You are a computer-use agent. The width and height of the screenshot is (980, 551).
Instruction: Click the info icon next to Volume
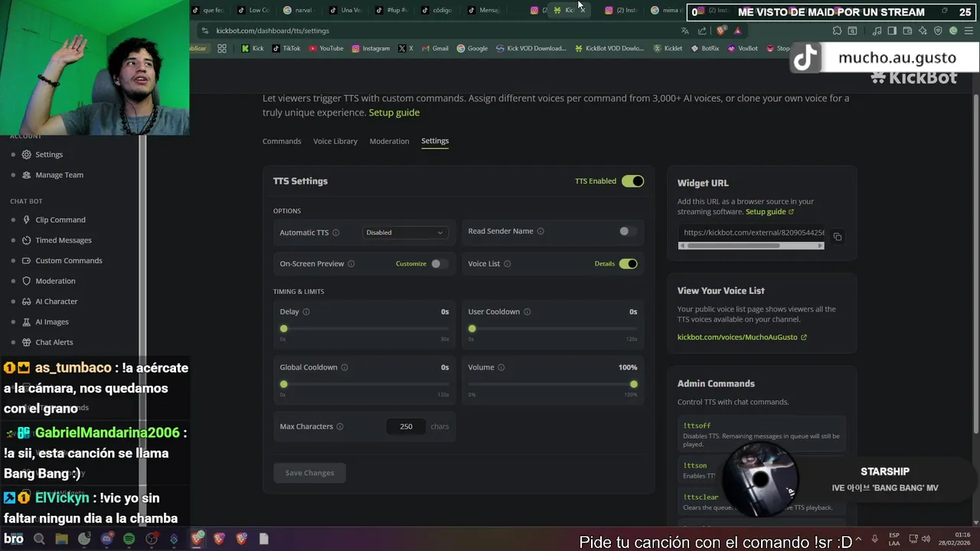(501, 367)
